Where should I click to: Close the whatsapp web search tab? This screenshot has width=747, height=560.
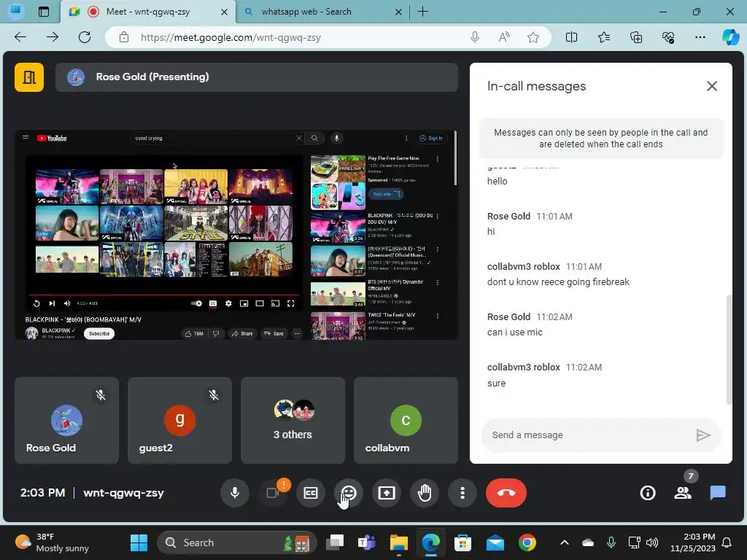(x=399, y=12)
